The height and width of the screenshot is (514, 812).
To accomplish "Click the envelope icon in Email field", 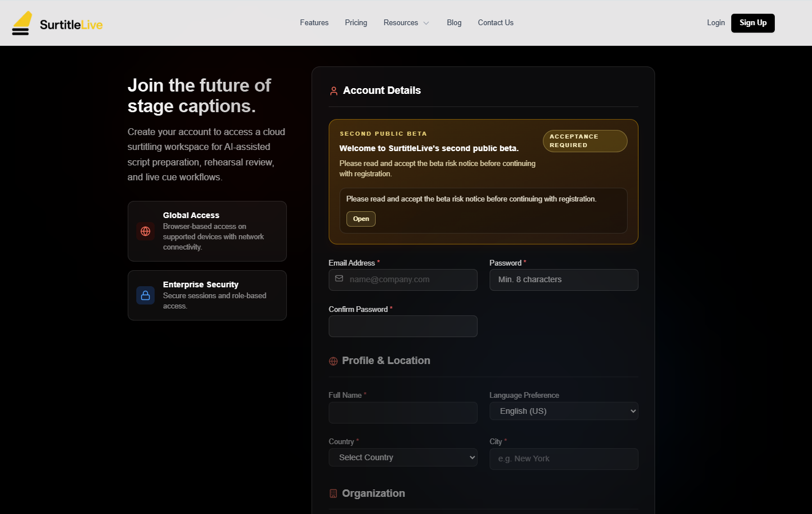I will [x=339, y=279].
